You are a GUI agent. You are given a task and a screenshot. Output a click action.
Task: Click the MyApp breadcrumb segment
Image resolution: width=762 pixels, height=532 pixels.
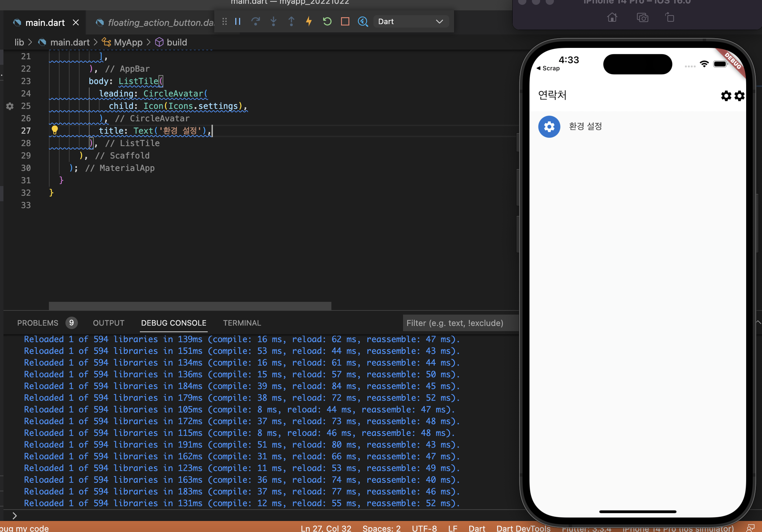[x=128, y=42]
